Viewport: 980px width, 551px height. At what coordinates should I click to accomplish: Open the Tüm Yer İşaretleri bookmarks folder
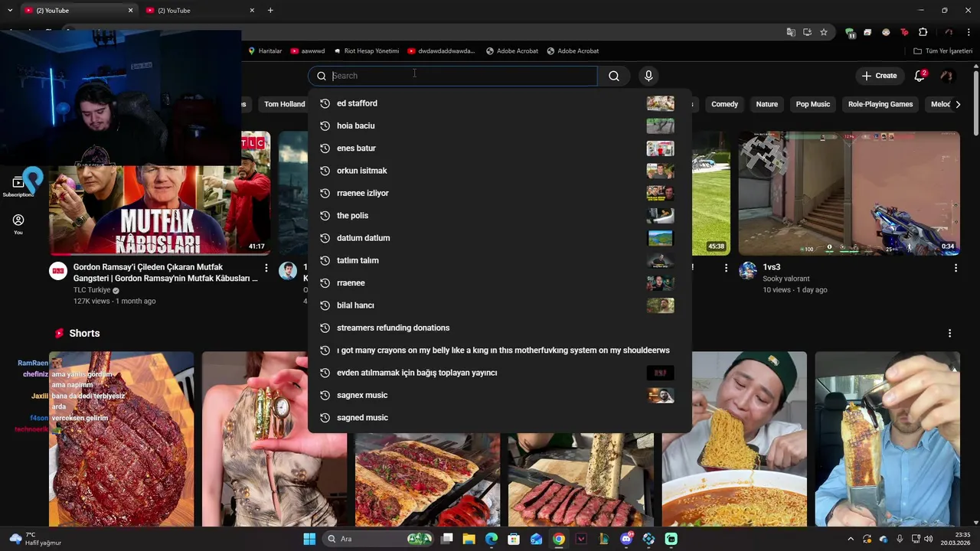point(943,51)
